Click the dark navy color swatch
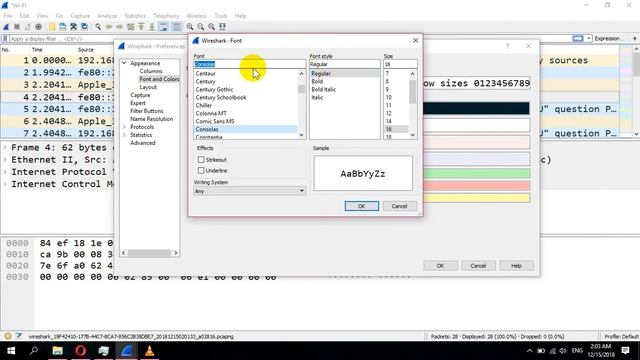This screenshot has width=640, height=360. tap(477, 108)
